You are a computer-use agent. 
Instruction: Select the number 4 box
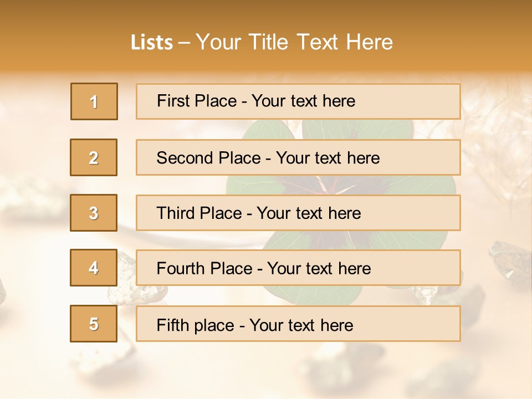(94, 268)
